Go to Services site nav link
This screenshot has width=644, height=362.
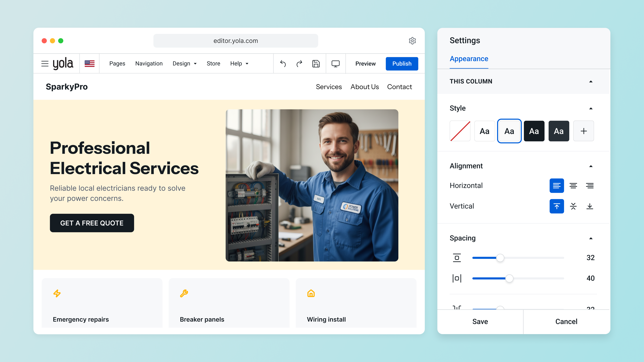(329, 87)
